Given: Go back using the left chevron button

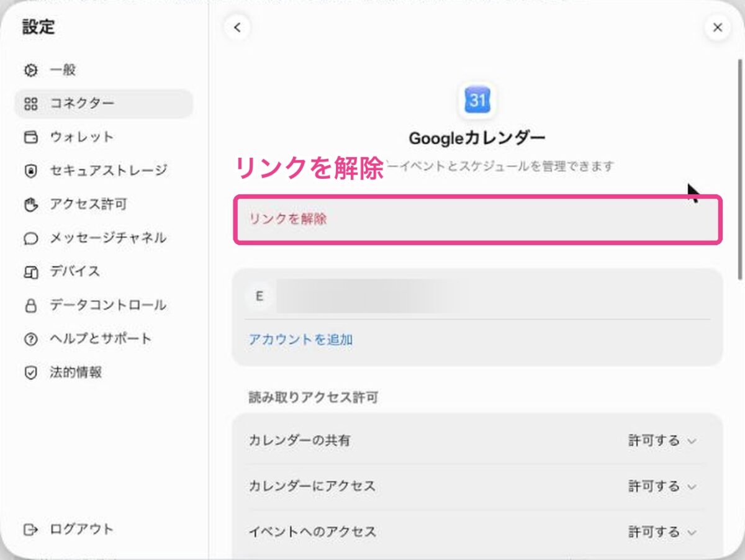Looking at the screenshot, I should (x=237, y=27).
